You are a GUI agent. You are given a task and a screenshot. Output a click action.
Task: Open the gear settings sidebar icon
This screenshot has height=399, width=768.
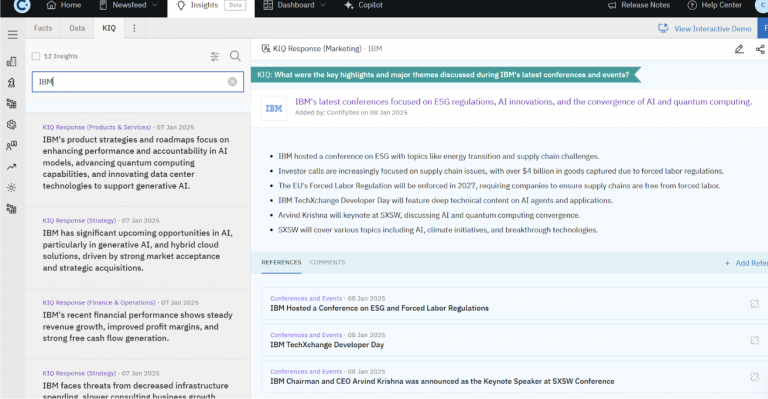11,125
